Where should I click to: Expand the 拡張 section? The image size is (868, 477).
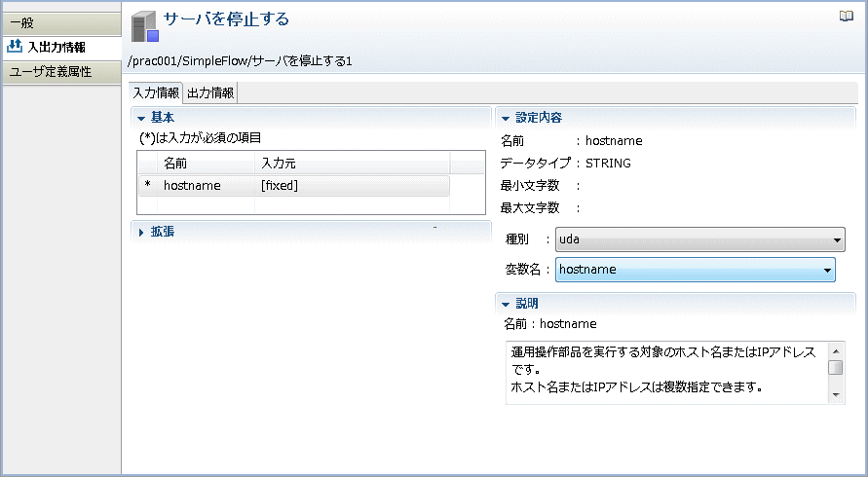pyautogui.click(x=141, y=233)
